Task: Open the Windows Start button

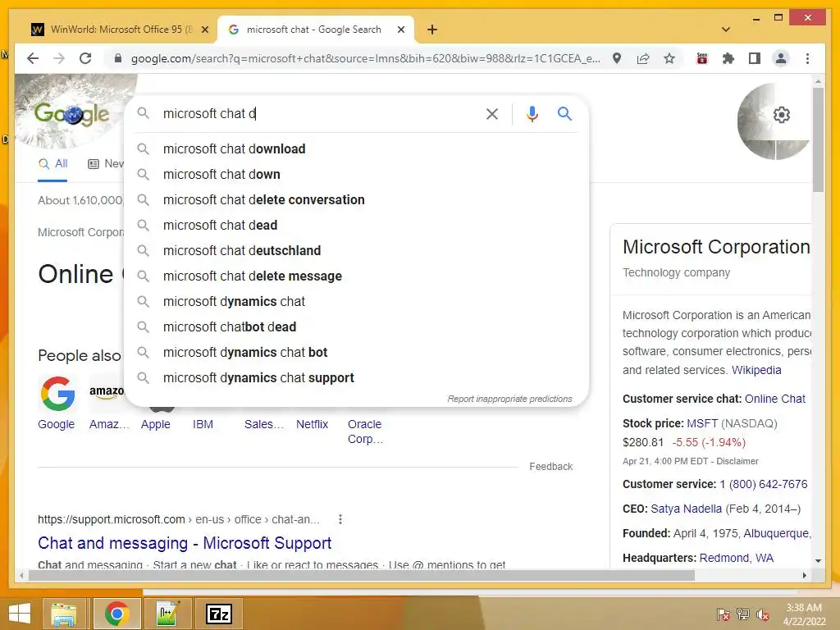Action: tap(20, 614)
